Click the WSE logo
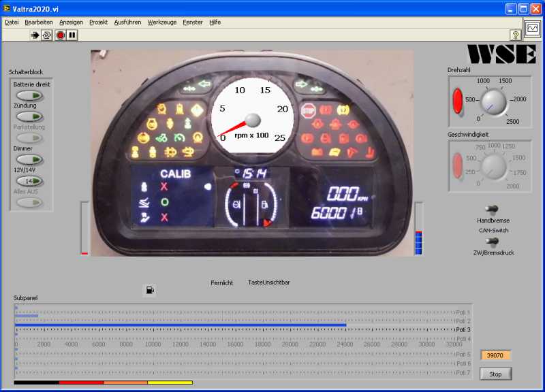The width and height of the screenshot is (545, 392). [501, 54]
